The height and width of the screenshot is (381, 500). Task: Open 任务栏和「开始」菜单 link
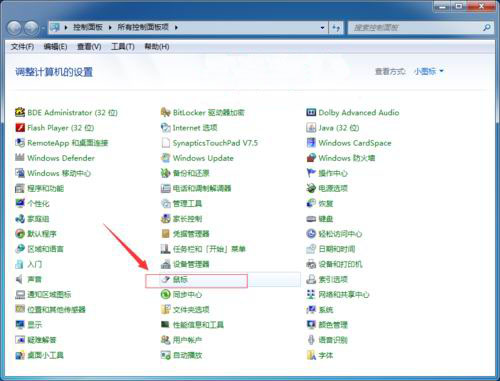(x=209, y=249)
